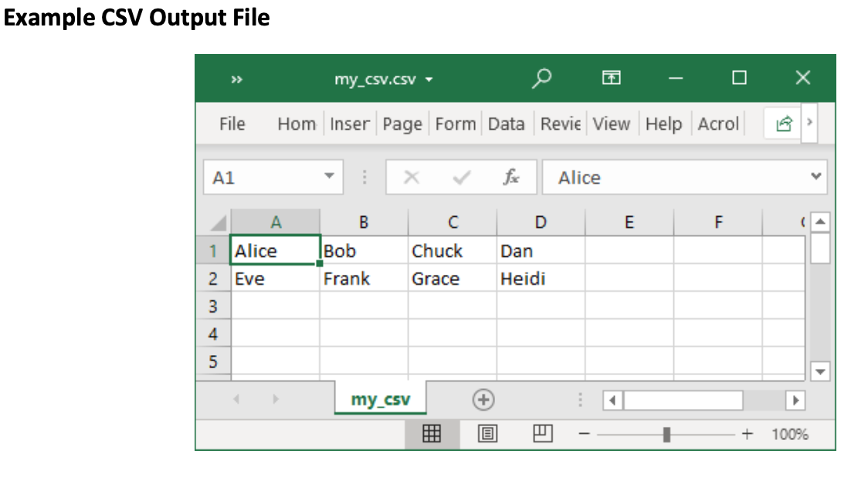
Task: Open the Name Box dropdown arrow
Action: (x=330, y=176)
